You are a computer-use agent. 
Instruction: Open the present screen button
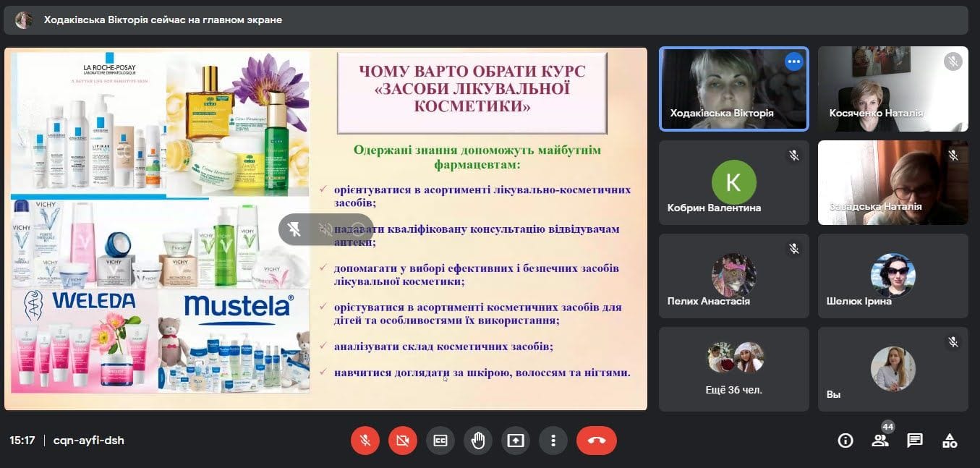(516, 440)
